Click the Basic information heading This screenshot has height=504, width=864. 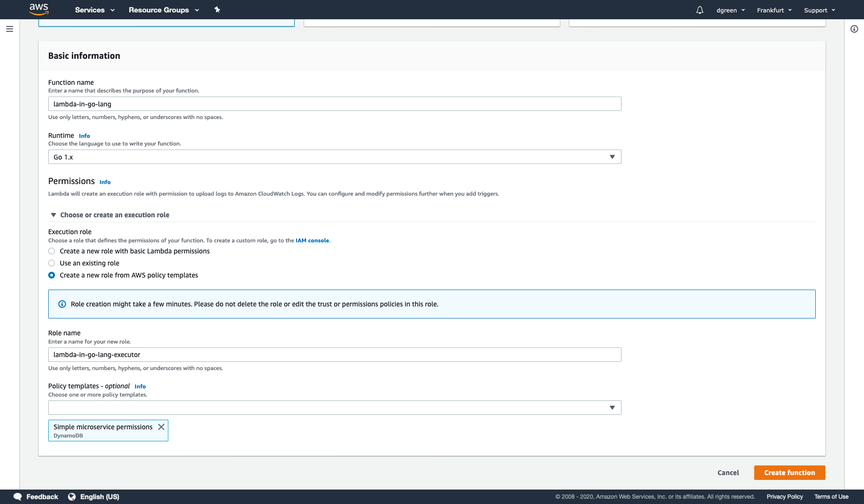click(84, 56)
